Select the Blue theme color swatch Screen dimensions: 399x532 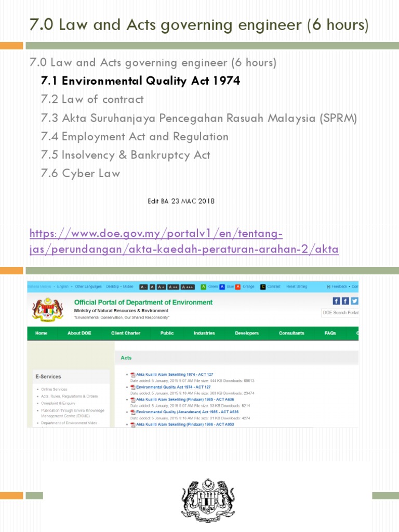point(222,287)
